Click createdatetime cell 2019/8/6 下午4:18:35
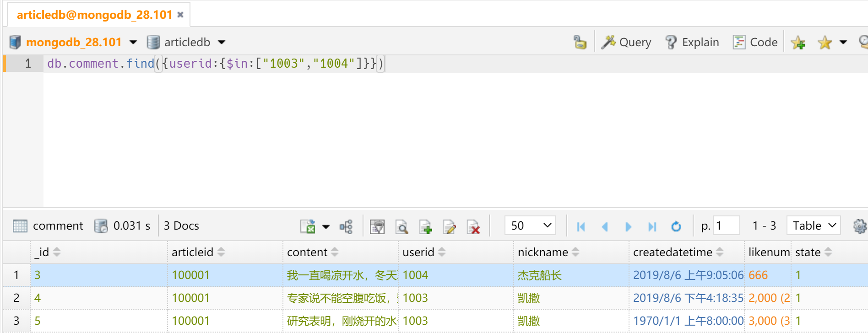 point(687,298)
